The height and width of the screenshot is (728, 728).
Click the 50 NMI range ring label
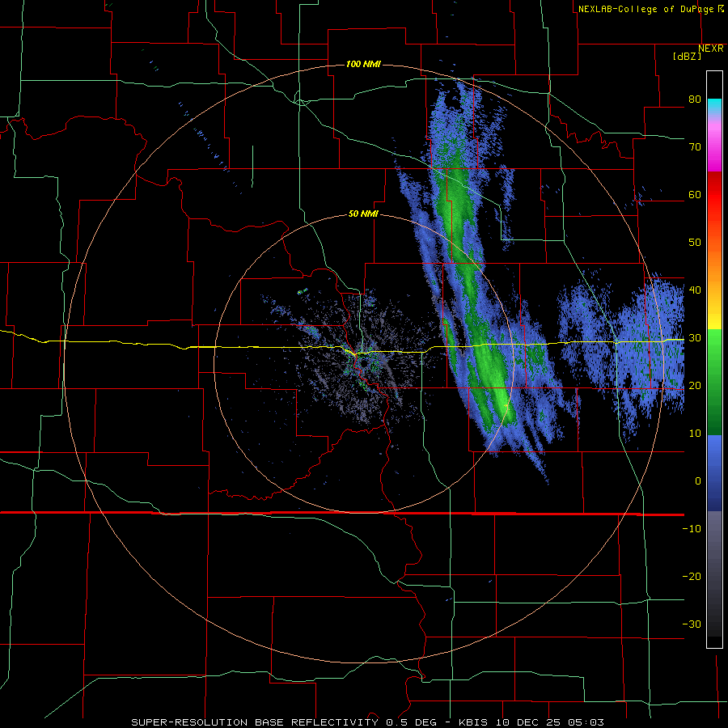tap(363, 214)
